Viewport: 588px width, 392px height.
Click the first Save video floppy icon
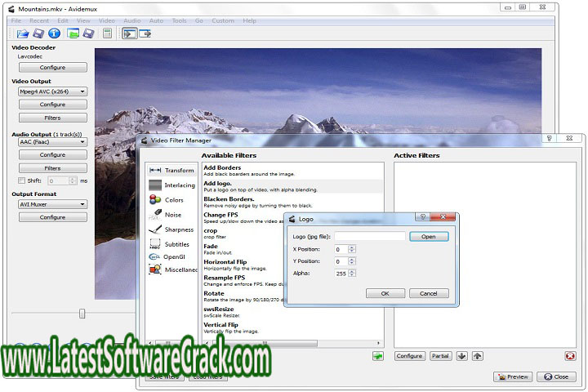(38, 33)
